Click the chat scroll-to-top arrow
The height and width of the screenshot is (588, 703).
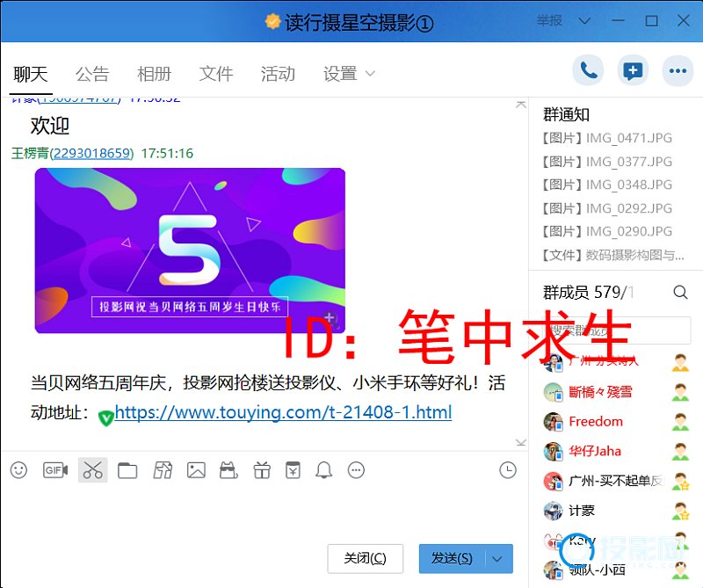pyautogui.click(x=520, y=105)
